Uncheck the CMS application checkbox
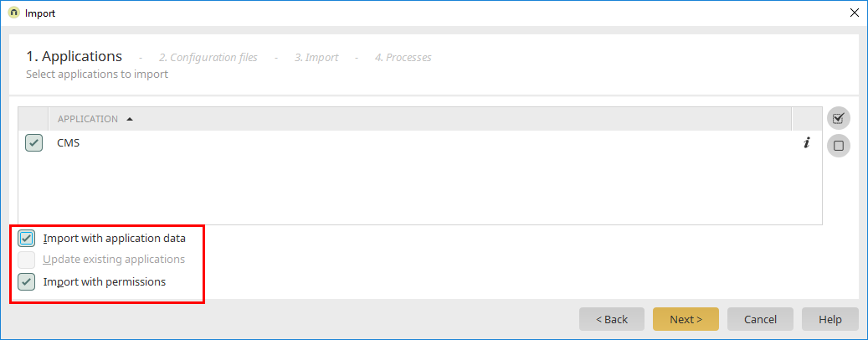 pyautogui.click(x=33, y=143)
